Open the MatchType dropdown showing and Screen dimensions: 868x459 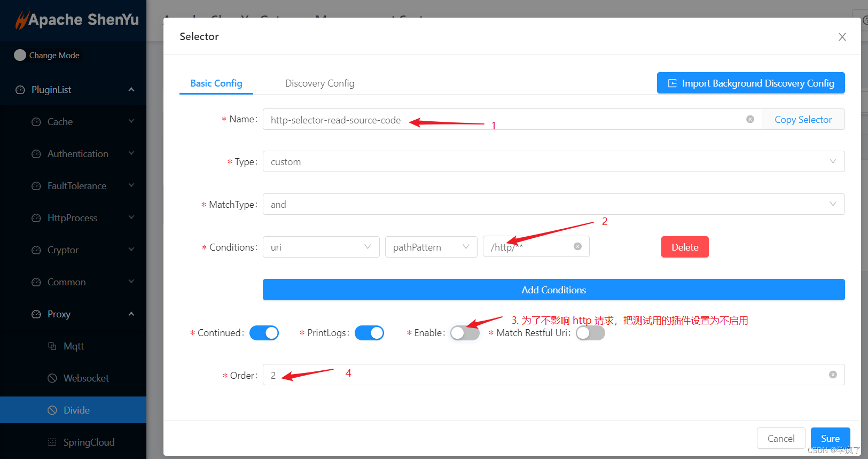point(554,204)
